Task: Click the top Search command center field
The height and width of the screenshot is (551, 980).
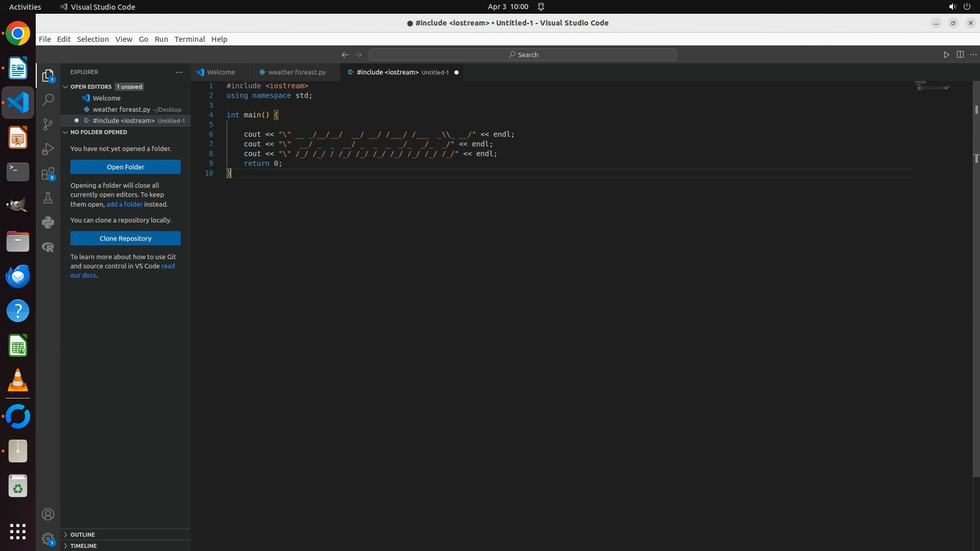Action: pyautogui.click(x=522, y=55)
